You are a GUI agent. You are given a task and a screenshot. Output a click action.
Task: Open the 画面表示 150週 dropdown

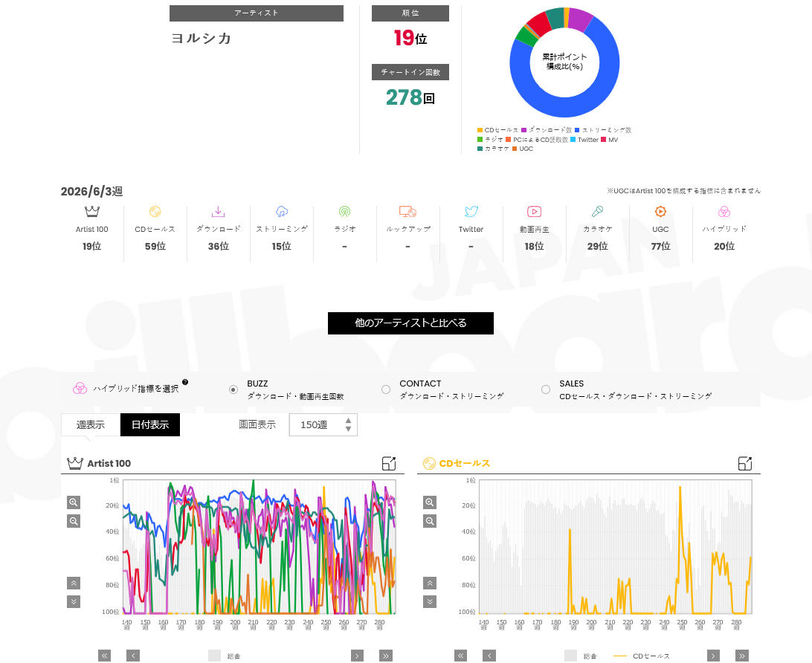pyautogui.click(x=323, y=425)
